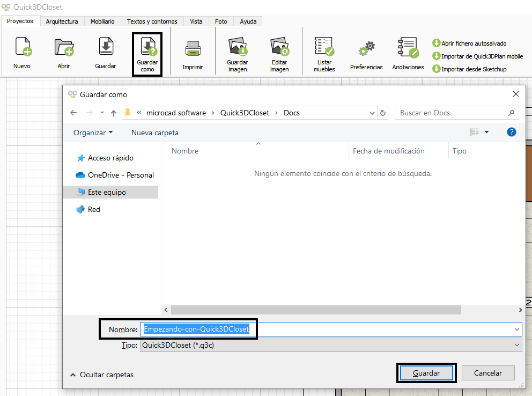
Task: Go back with the dialog's back arrow
Action: (73, 113)
